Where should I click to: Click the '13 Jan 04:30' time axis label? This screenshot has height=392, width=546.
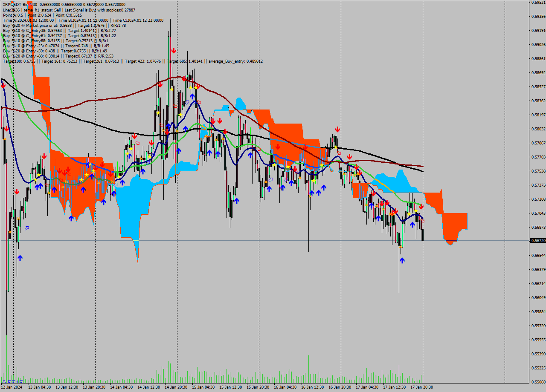[39, 387]
